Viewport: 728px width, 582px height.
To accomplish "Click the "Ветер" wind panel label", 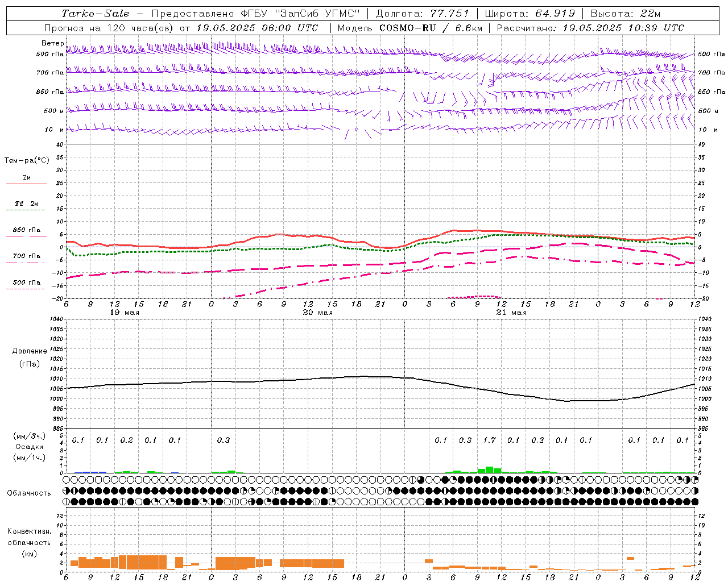I will tap(52, 43).
